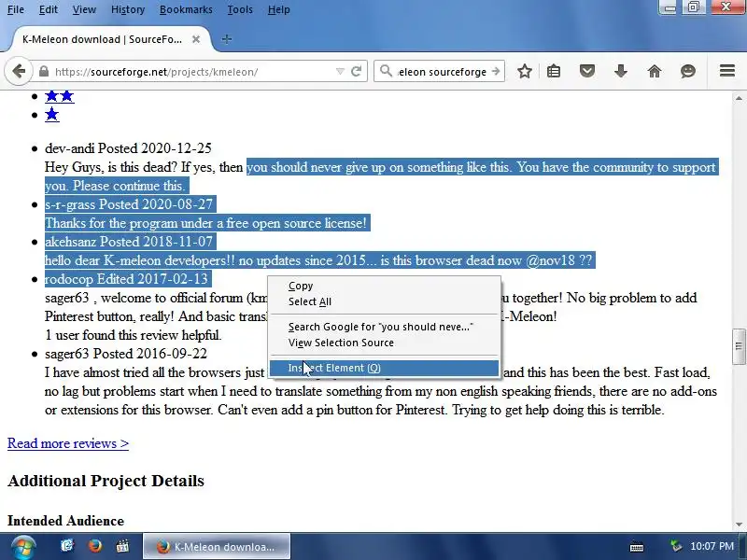This screenshot has width=747, height=560.
Task: Reload the page with refresh icon
Action: (356, 72)
